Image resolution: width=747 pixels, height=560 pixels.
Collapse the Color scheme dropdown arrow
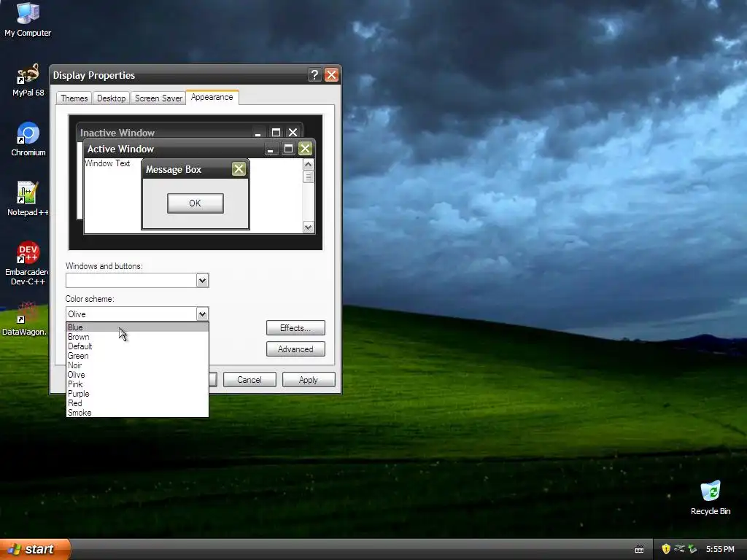pyautogui.click(x=202, y=314)
